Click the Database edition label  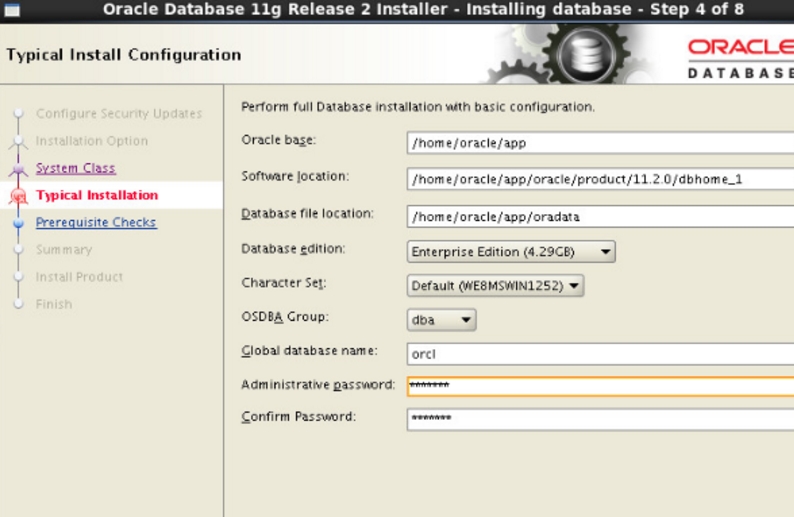coord(293,249)
